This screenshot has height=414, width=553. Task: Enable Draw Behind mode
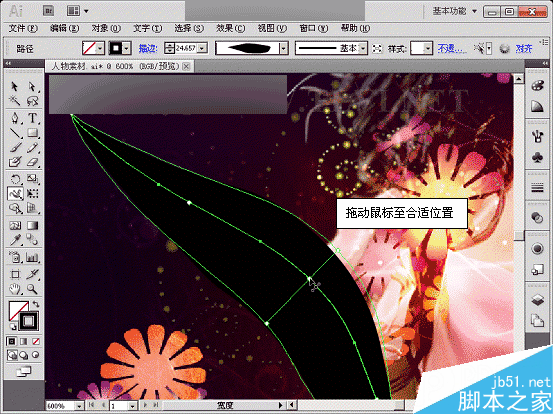click(24, 355)
